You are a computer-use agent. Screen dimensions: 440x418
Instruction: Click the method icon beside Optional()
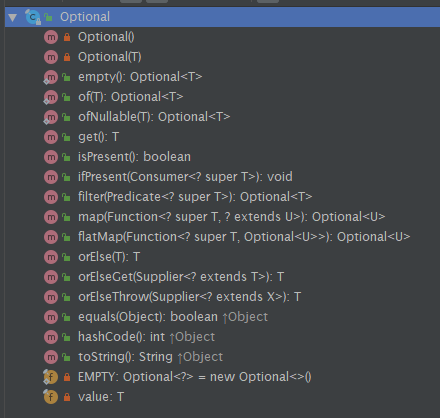(x=51, y=37)
